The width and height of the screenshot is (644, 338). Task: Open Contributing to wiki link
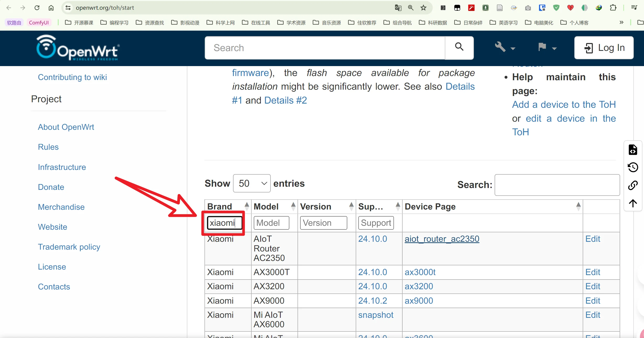click(x=72, y=77)
